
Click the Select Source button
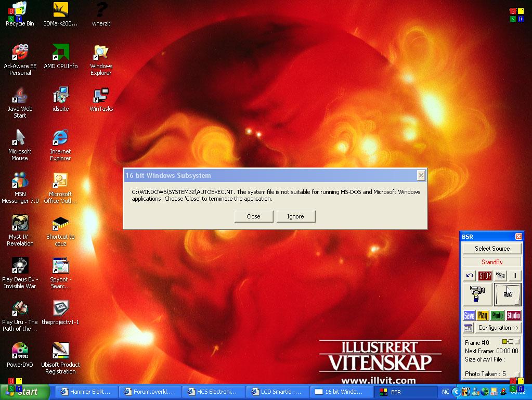(x=492, y=248)
